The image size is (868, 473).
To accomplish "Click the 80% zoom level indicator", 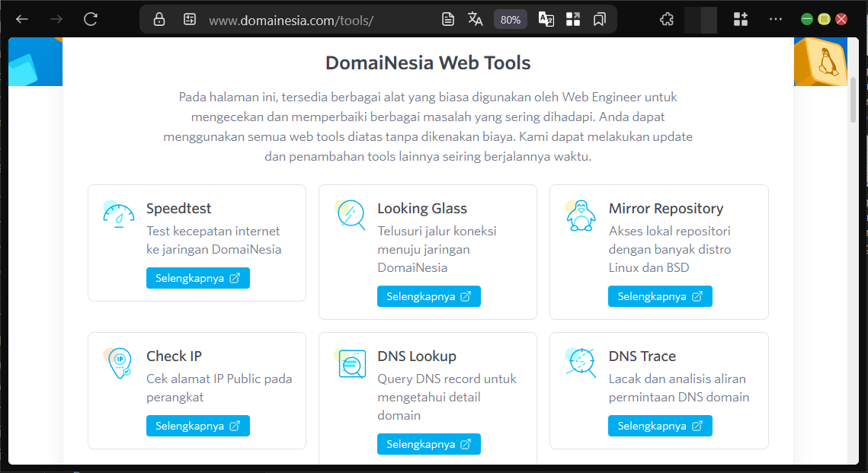I will pos(511,20).
